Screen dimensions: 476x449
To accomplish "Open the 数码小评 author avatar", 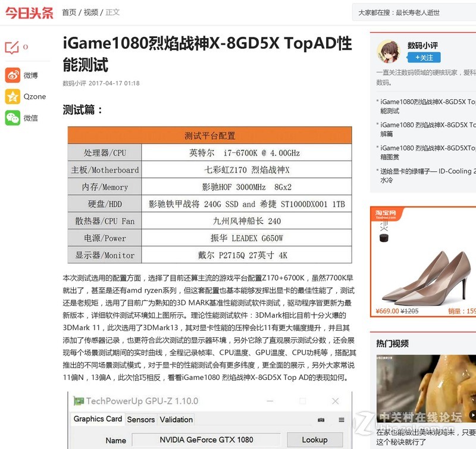I will [x=389, y=51].
